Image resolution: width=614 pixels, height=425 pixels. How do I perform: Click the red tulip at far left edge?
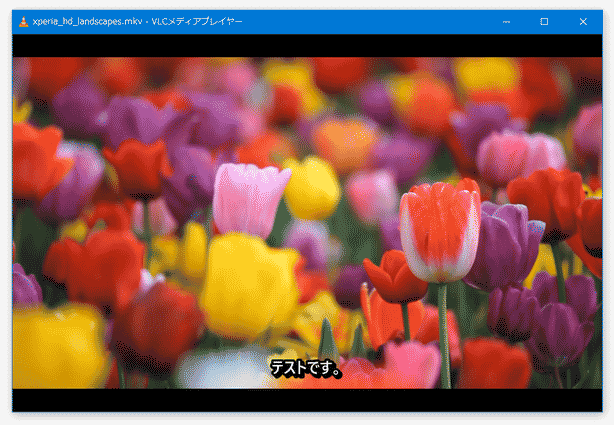(x=34, y=160)
